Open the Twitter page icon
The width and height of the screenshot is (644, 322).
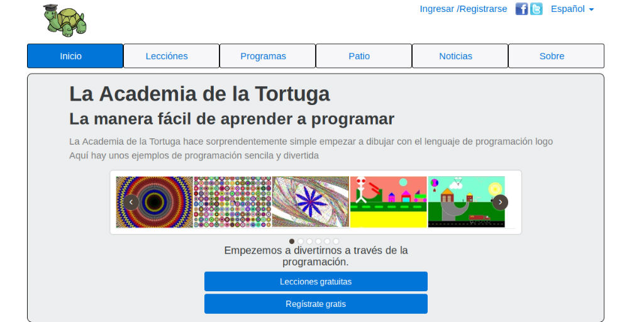point(536,9)
